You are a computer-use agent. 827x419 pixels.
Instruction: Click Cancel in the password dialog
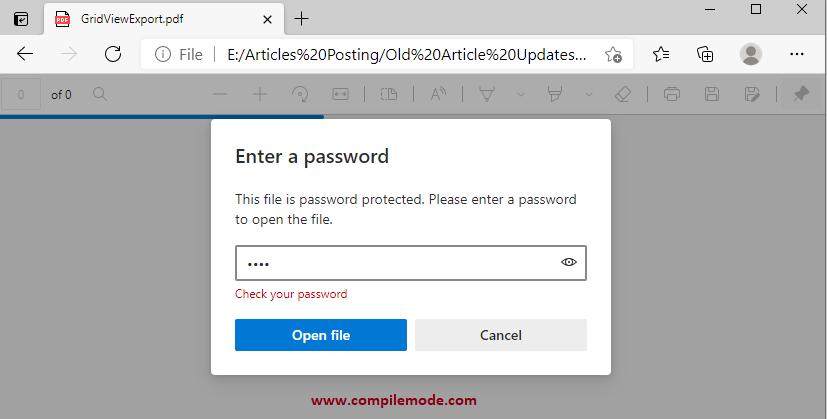tap(500, 335)
